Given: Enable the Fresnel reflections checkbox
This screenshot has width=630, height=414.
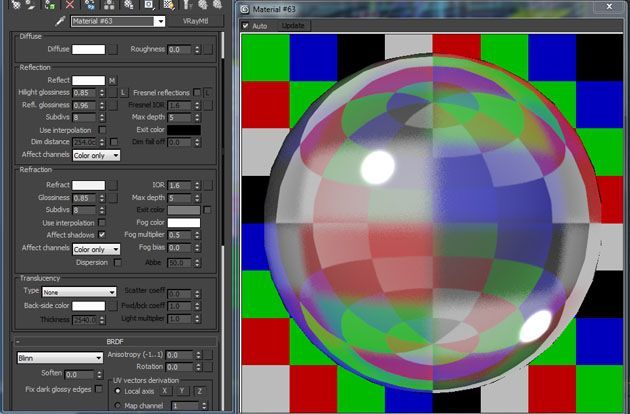Looking at the screenshot, I should click(x=196, y=92).
